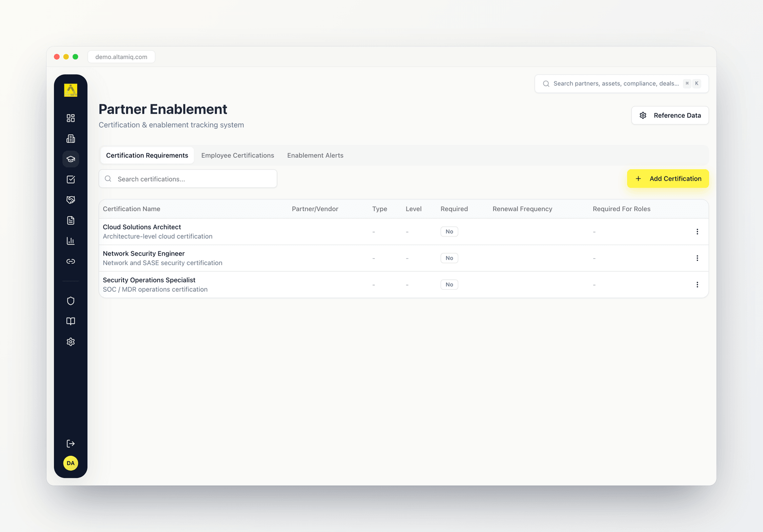
Task: Select the Network Security Engineer certification name
Action: (144, 254)
